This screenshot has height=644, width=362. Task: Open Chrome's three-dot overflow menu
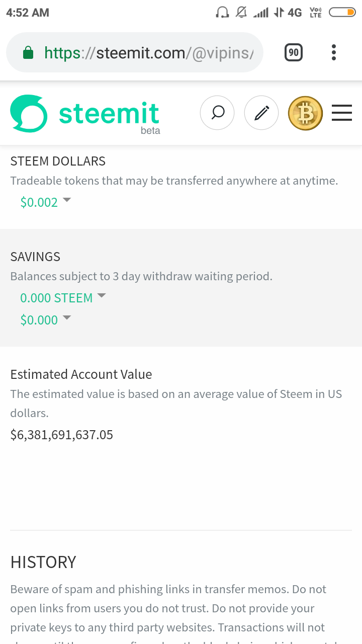334,52
